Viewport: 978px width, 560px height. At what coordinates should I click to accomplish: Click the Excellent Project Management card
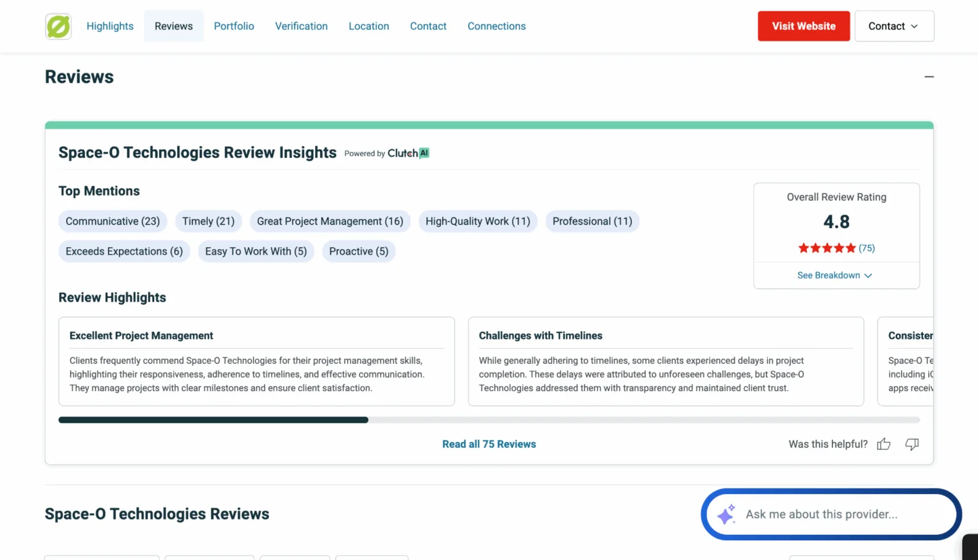coord(257,361)
